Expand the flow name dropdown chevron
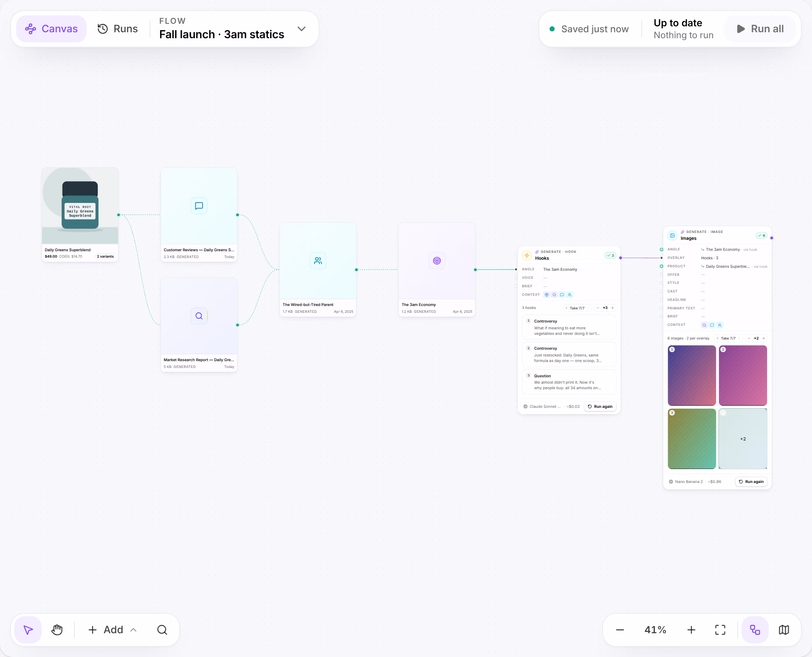This screenshot has width=812, height=657. click(x=302, y=29)
